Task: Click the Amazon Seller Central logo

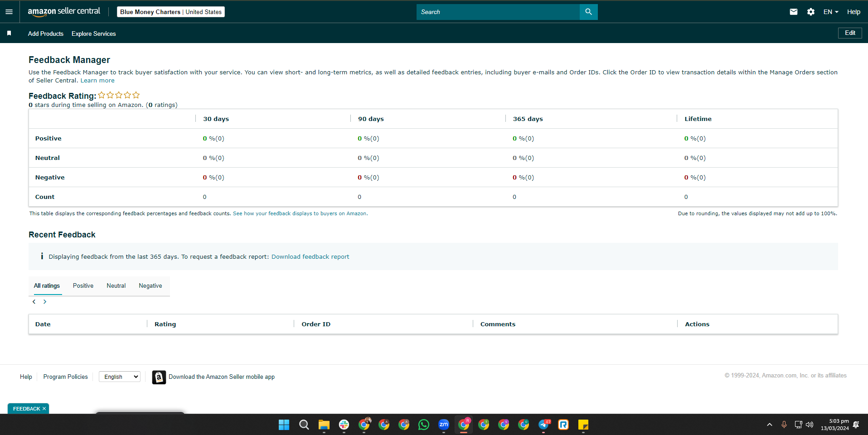Action: [x=64, y=12]
